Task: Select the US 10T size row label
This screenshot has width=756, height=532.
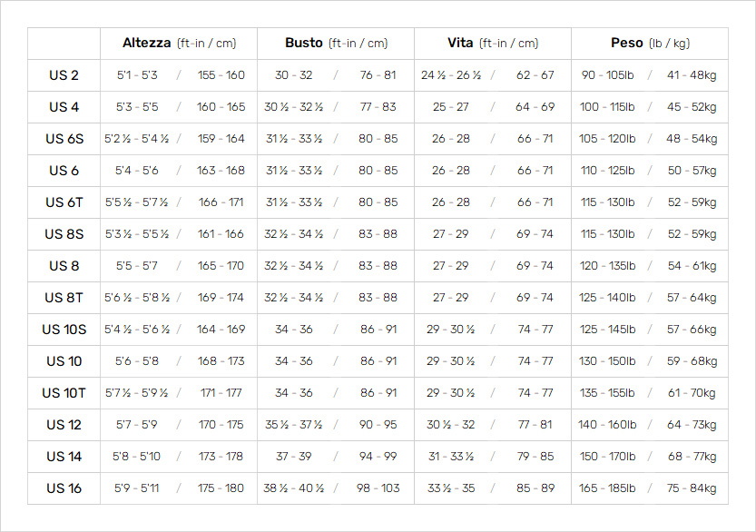Action: click(64, 394)
